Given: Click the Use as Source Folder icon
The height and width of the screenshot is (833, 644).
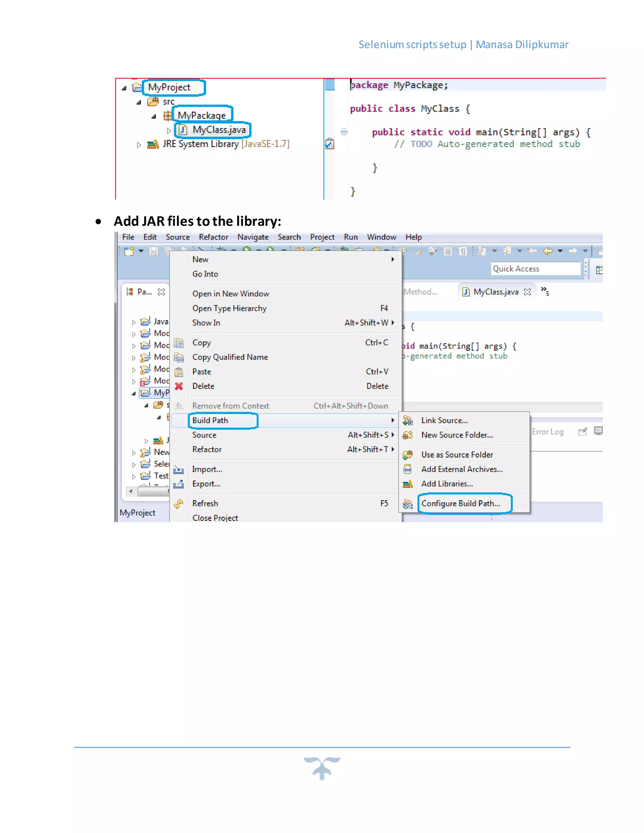Looking at the screenshot, I should pyautogui.click(x=408, y=455).
